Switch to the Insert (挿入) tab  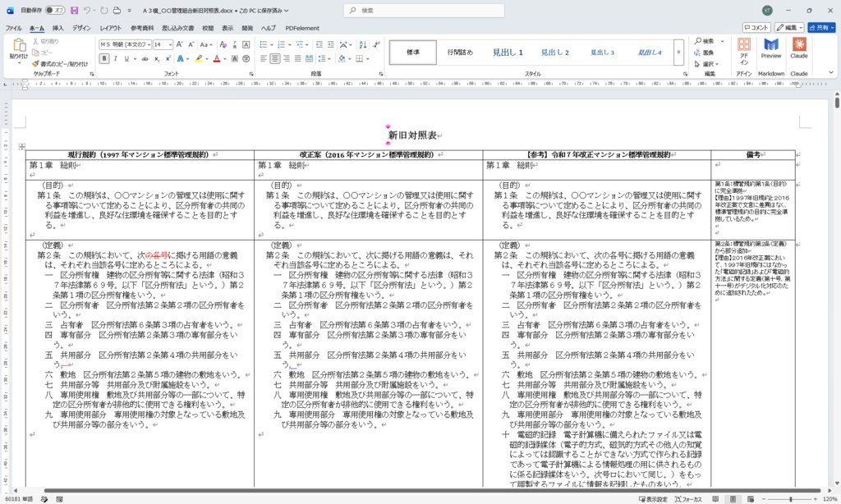pyautogui.click(x=58, y=28)
